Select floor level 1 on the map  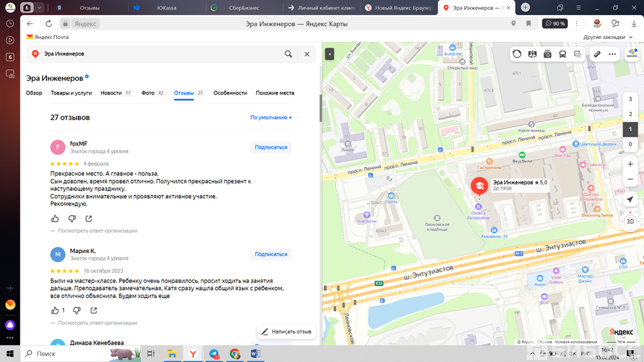(630, 129)
